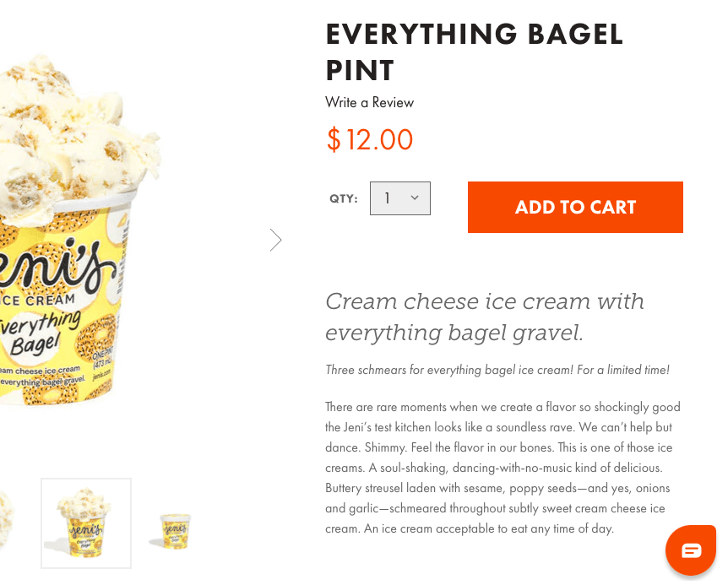Click the $12.00 price
The image size is (728, 585).
[370, 139]
